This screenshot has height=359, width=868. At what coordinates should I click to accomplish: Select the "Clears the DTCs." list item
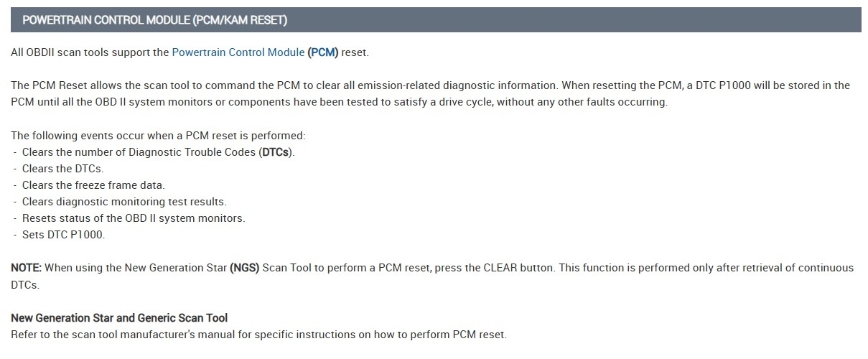coord(62,169)
